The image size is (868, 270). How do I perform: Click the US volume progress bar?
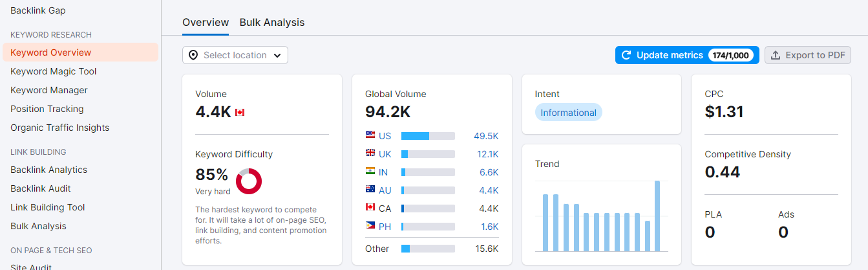click(428, 136)
